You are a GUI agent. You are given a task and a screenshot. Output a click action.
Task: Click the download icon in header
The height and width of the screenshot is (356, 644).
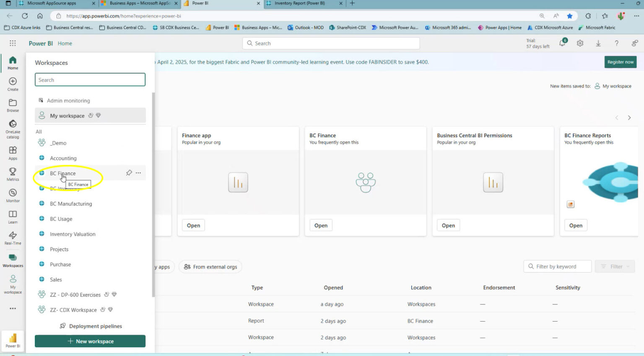click(x=598, y=43)
